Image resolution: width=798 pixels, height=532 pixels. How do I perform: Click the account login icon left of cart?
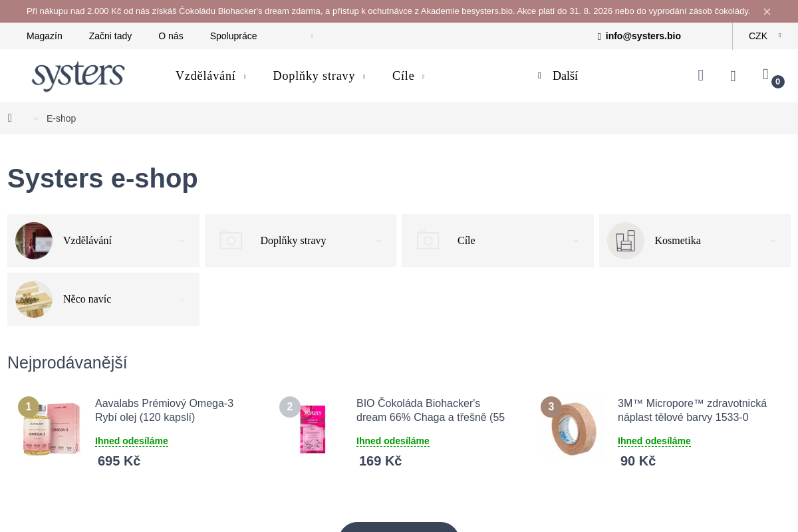733,76
